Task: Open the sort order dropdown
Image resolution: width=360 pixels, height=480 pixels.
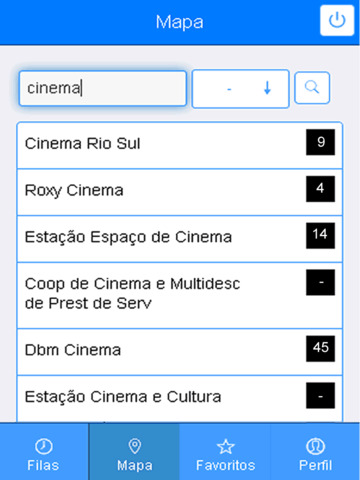Action: click(x=240, y=89)
